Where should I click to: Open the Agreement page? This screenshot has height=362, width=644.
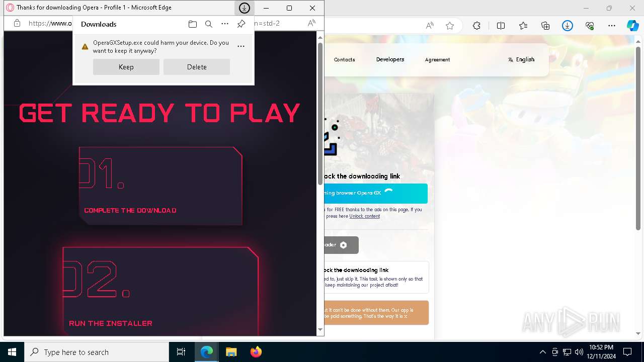tap(437, 59)
